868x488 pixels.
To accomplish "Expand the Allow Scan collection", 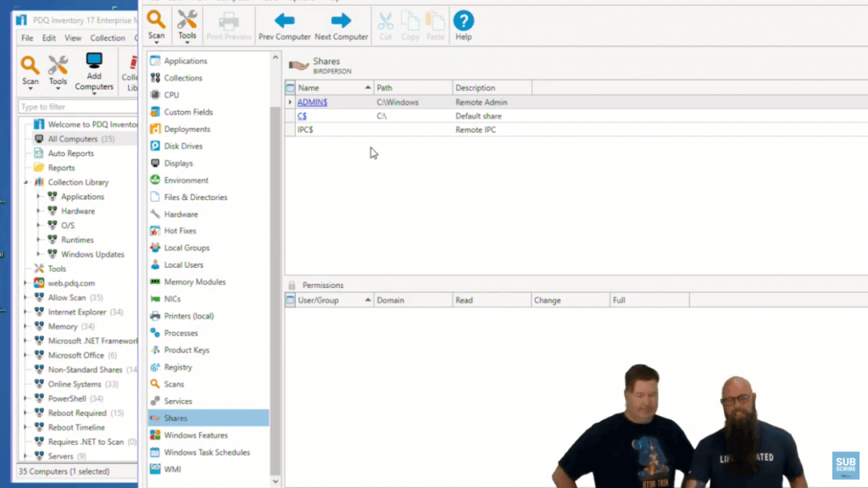I will (x=25, y=297).
